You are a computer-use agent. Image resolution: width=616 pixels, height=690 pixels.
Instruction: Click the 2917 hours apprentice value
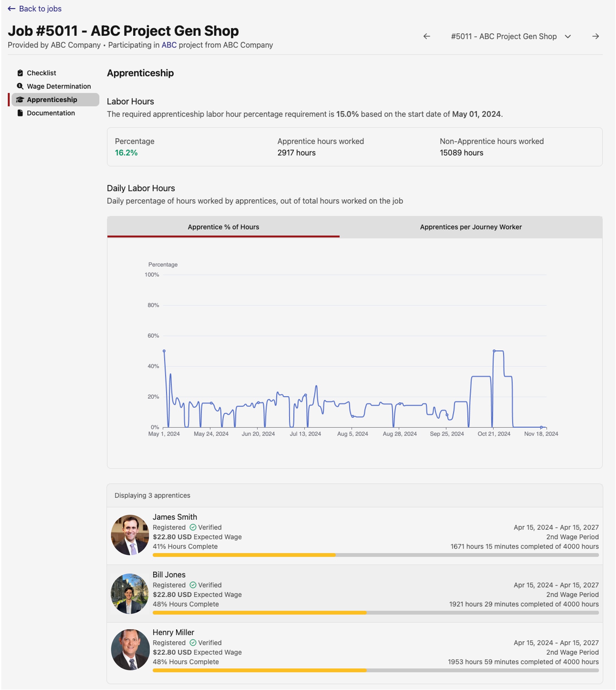[x=297, y=153]
